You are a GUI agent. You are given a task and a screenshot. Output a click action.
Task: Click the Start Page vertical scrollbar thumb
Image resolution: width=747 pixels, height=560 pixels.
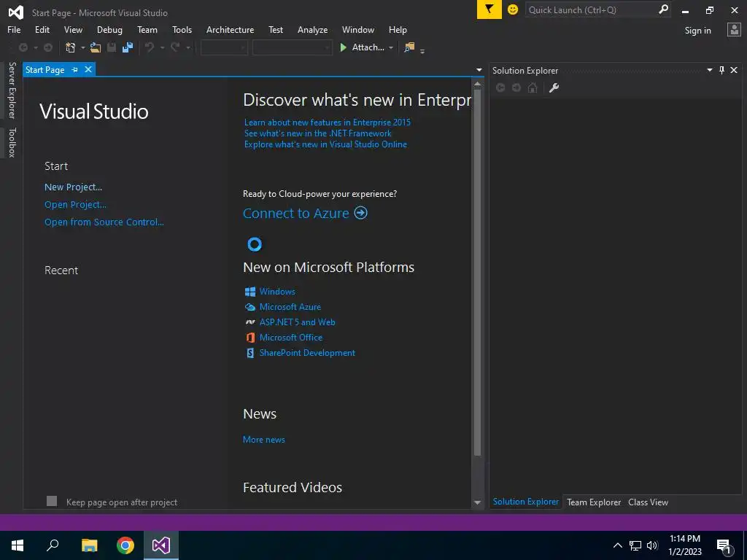[477, 273]
